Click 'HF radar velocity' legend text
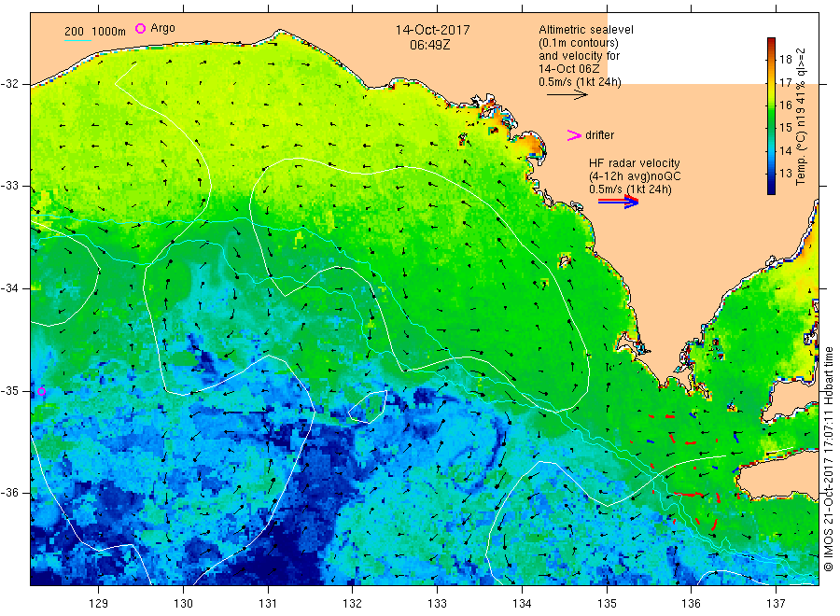 tap(635, 162)
